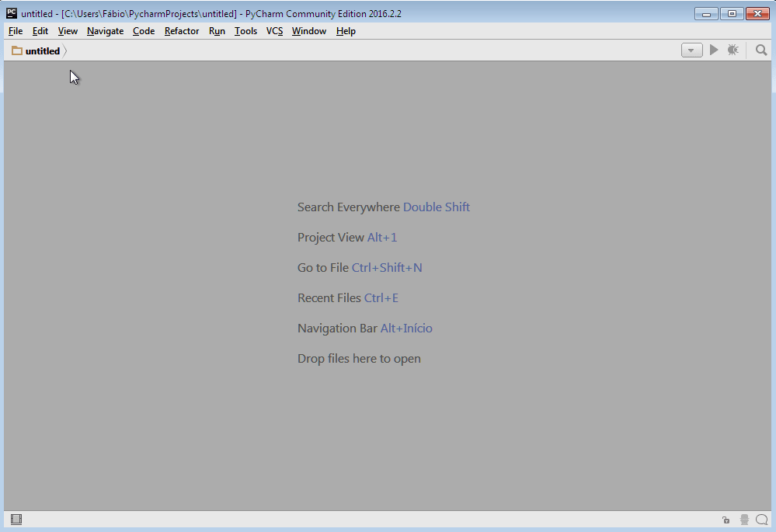The width and height of the screenshot is (776, 532).
Task: Open the run configuration dropdown
Action: point(691,50)
